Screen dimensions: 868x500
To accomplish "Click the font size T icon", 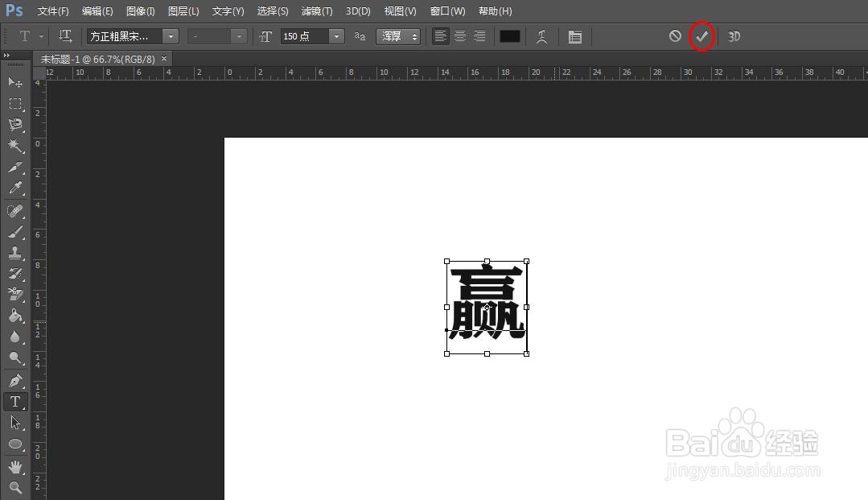I will (x=265, y=36).
